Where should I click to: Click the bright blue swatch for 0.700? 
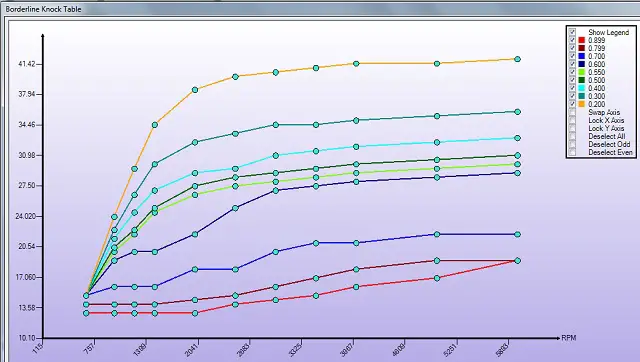pos(582,56)
